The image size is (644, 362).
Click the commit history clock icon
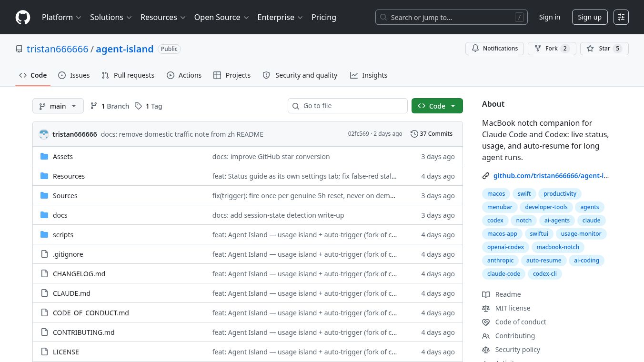click(414, 134)
